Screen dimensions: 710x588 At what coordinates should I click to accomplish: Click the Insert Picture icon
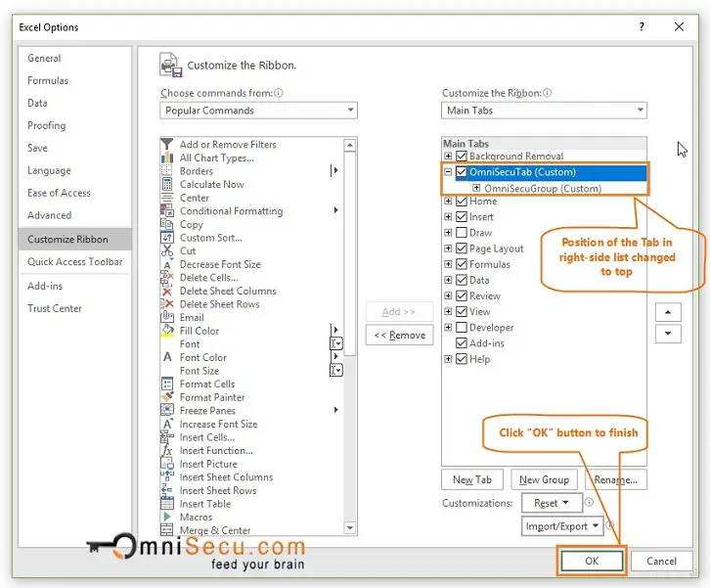point(167,464)
